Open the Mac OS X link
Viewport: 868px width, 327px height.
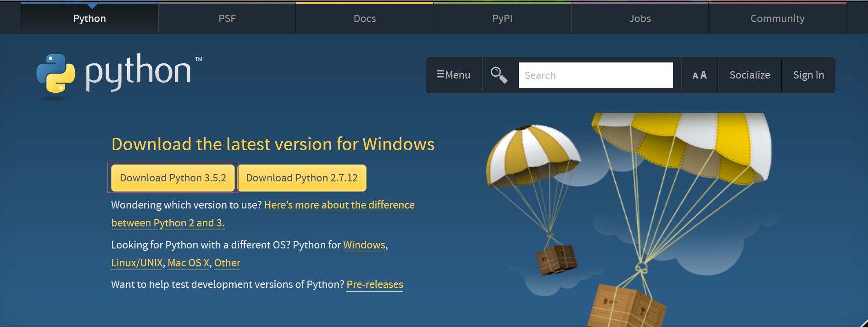(x=189, y=263)
